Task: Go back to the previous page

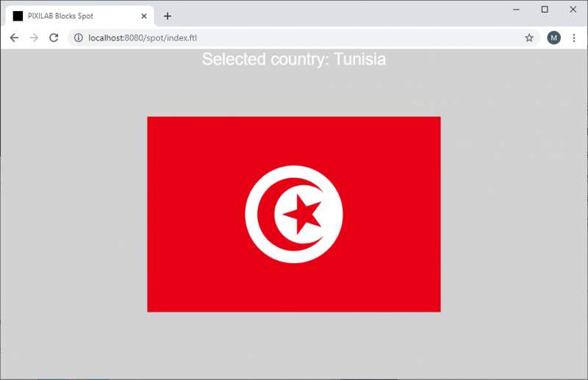Action: (14, 38)
